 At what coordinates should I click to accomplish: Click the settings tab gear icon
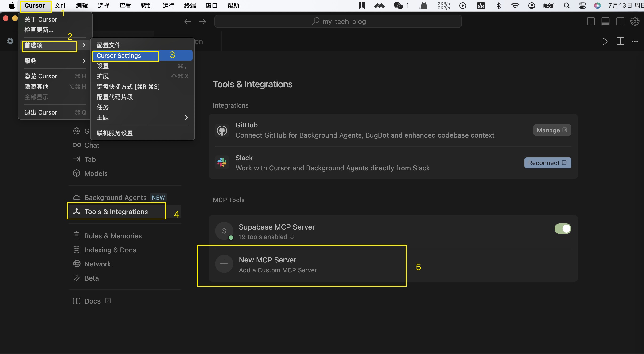tap(10, 41)
